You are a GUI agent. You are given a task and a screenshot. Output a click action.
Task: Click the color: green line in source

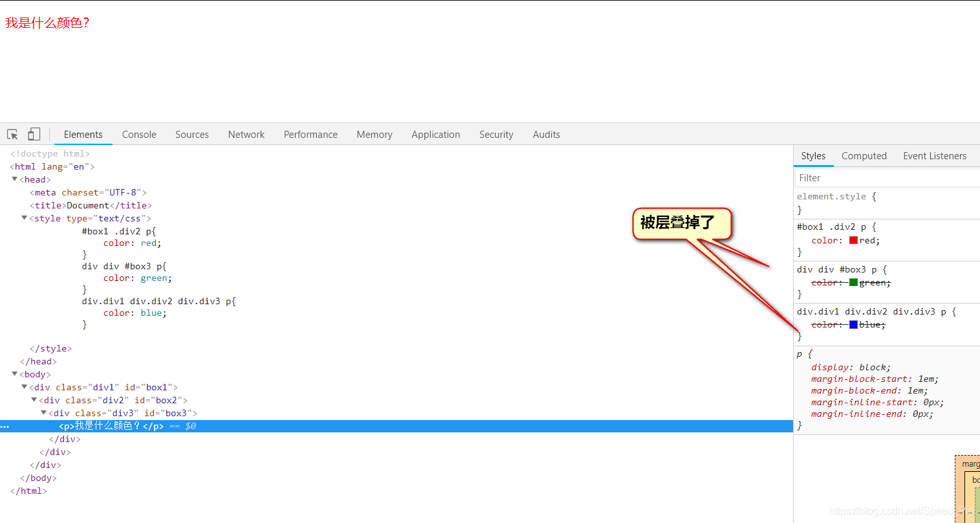[x=137, y=278]
